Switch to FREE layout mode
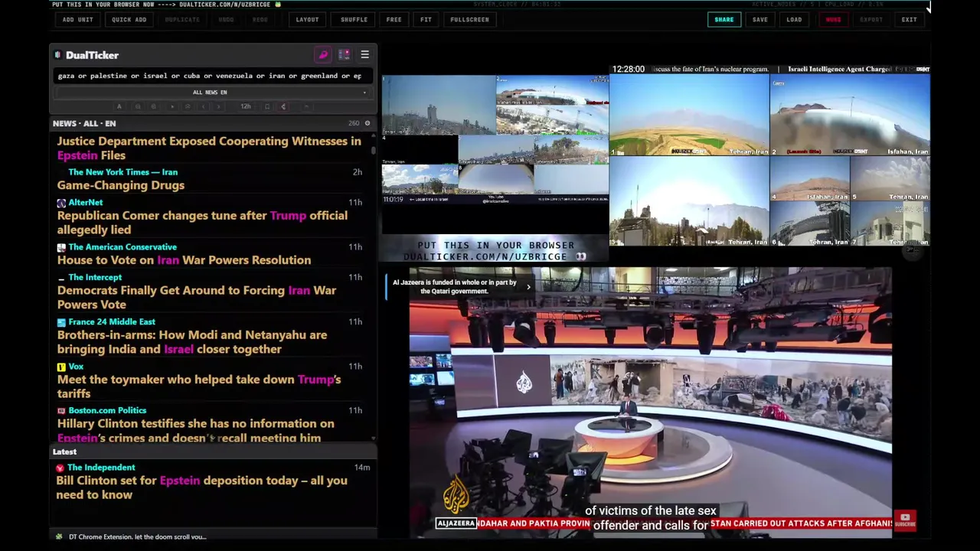980x551 pixels. click(394, 20)
